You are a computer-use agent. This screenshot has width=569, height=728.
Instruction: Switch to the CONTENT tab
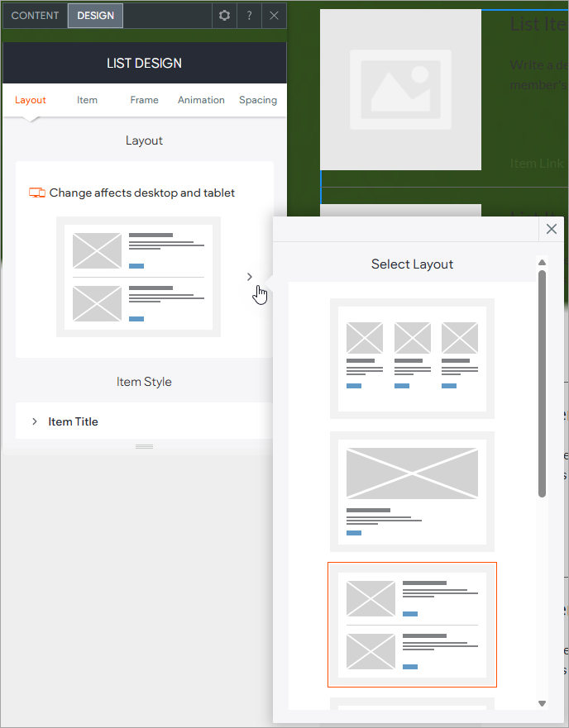35,16
